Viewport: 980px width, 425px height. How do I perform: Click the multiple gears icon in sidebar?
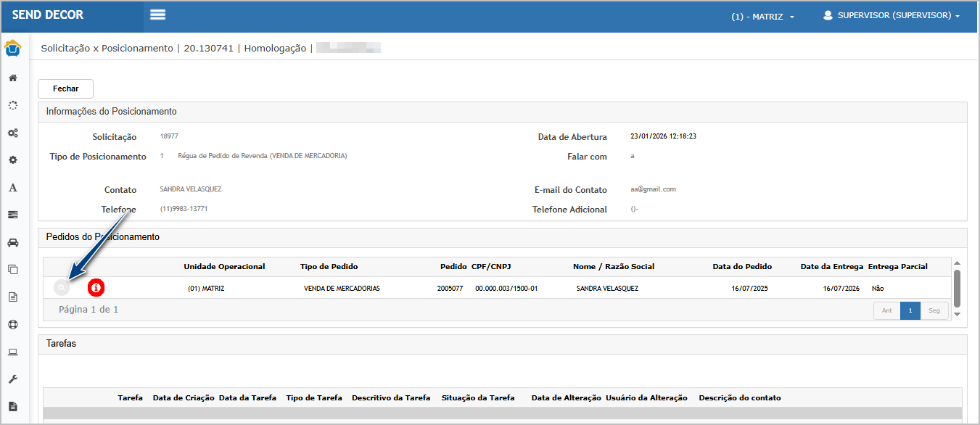click(13, 133)
